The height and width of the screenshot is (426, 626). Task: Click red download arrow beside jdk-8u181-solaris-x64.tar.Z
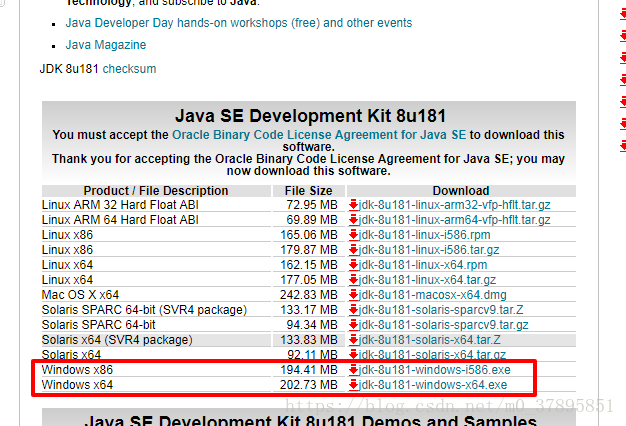(x=353, y=340)
